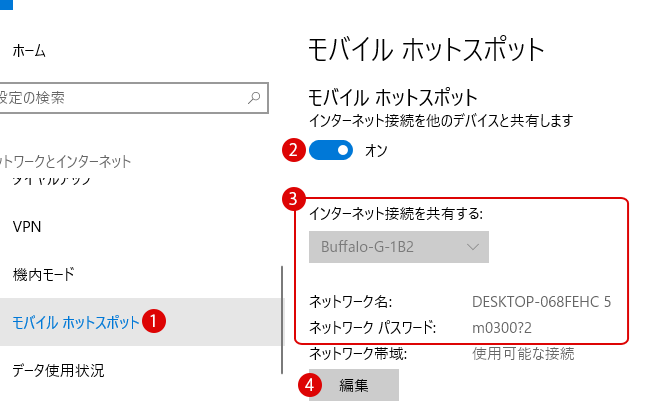Turn off the モバイル ホットスポット toggle switch

(332, 151)
